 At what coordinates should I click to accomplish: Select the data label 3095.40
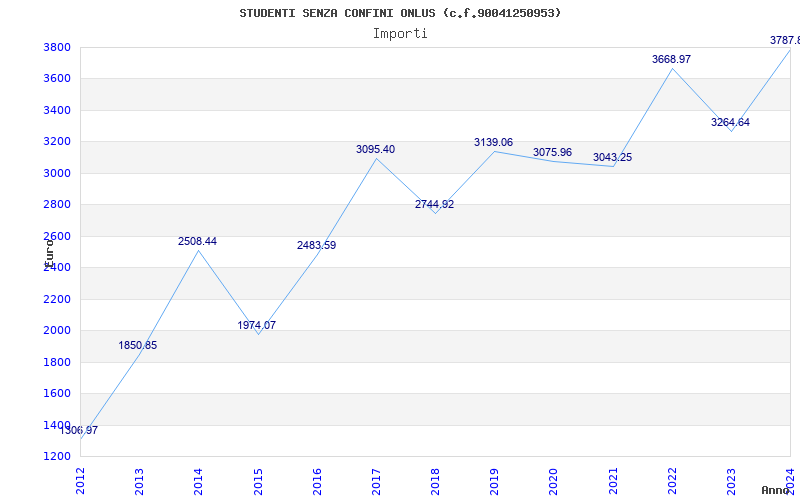point(376,149)
